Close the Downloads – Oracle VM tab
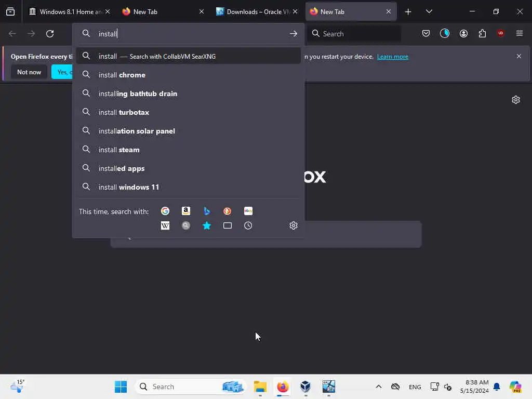Screen dimensions: 532x399 tap(295, 11)
